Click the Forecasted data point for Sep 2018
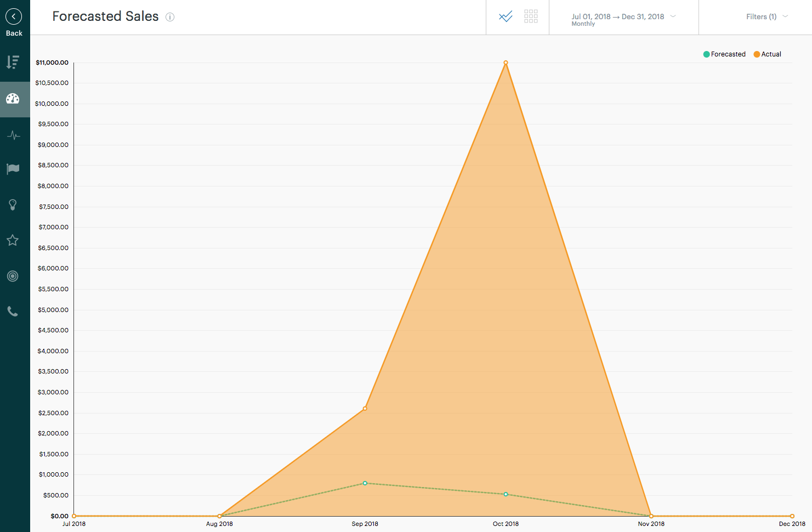812x532 pixels. pyautogui.click(x=365, y=483)
